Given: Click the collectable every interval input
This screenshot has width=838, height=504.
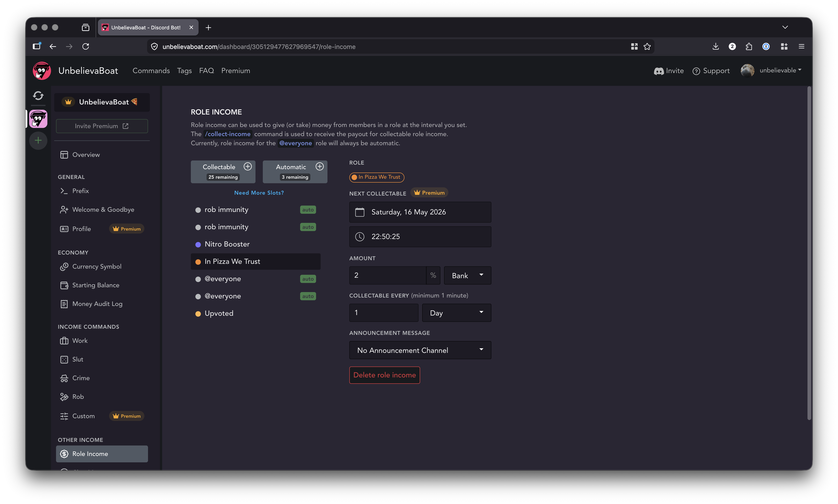Looking at the screenshot, I should pos(384,313).
